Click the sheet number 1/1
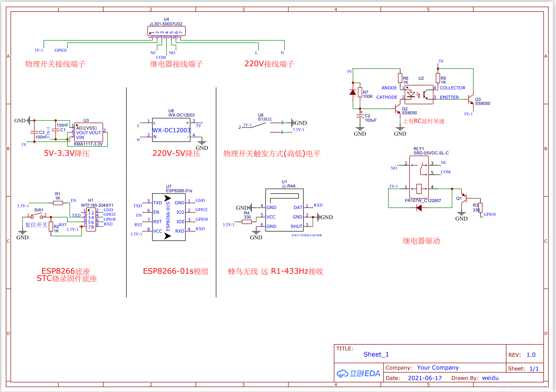Screen dimensions: 556x392 [534, 368]
